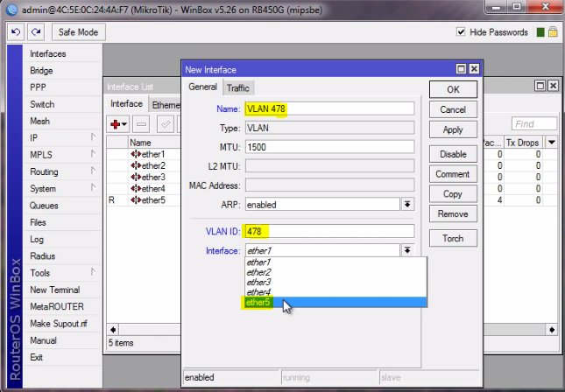Click the right arrow of the horizontal scrollbar
The image size is (565, 392).
[x=552, y=330]
